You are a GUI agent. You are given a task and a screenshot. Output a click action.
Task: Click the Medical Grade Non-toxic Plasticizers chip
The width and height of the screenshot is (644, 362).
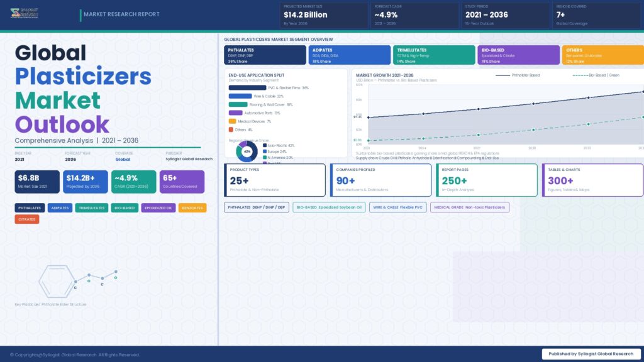point(470,207)
